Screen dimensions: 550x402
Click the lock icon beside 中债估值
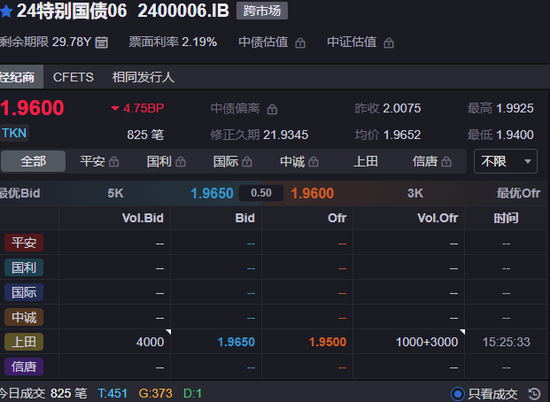[300, 43]
